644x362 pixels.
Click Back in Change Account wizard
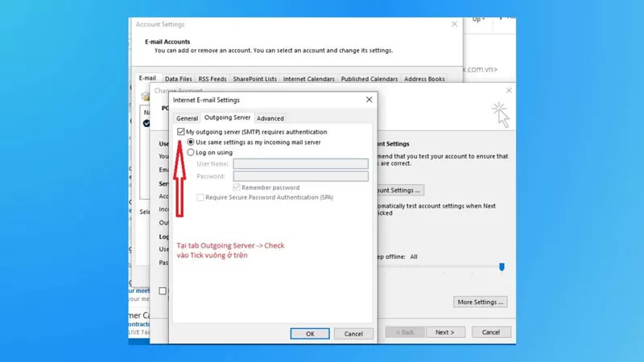(x=405, y=332)
